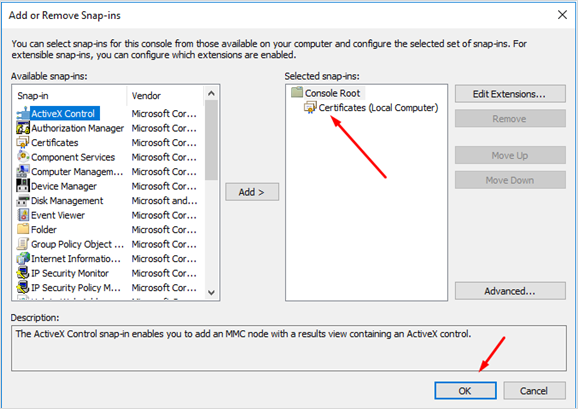Select the Component Services icon
578x409 pixels.
pos(22,157)
